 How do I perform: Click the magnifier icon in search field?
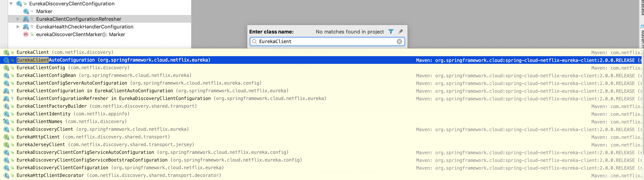click(255, 42)
